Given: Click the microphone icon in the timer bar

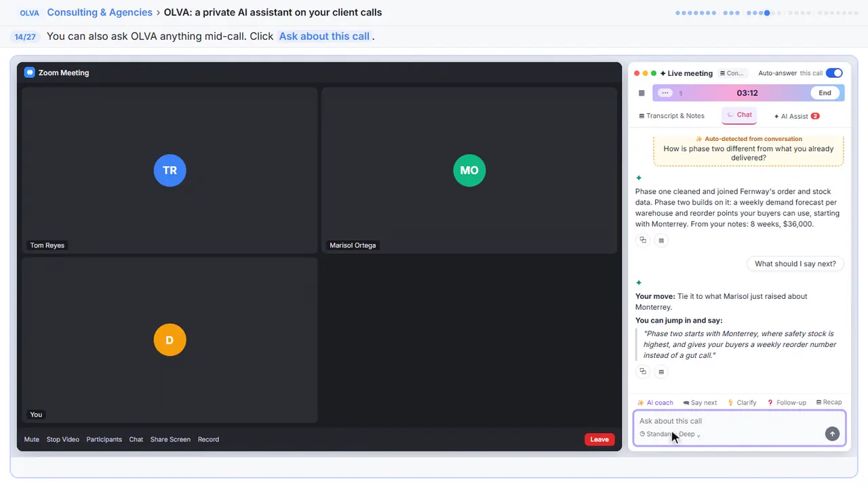Looking at the screenshot, I should 681,93.
